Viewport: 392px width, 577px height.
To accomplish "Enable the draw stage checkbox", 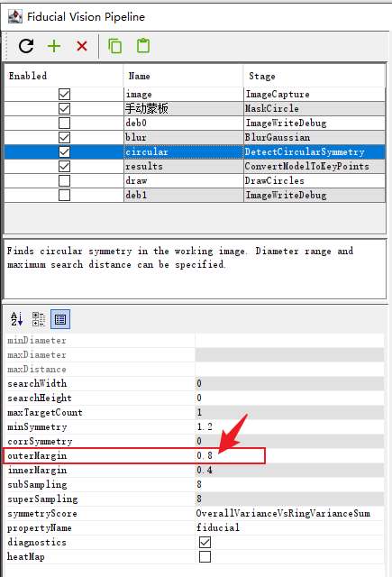I will [x=64, y=180].
